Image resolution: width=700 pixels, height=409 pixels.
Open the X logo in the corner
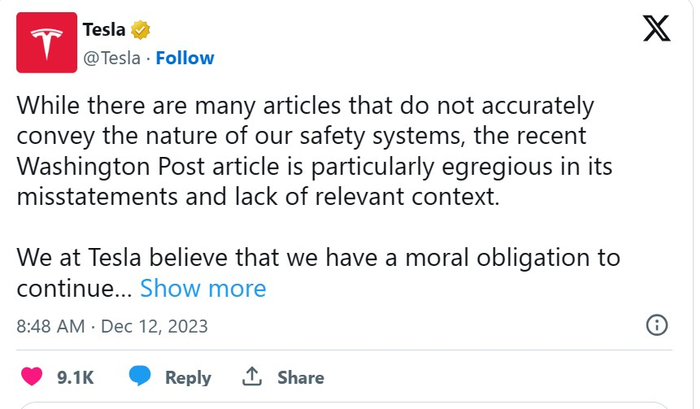click(x=655, y=31)
